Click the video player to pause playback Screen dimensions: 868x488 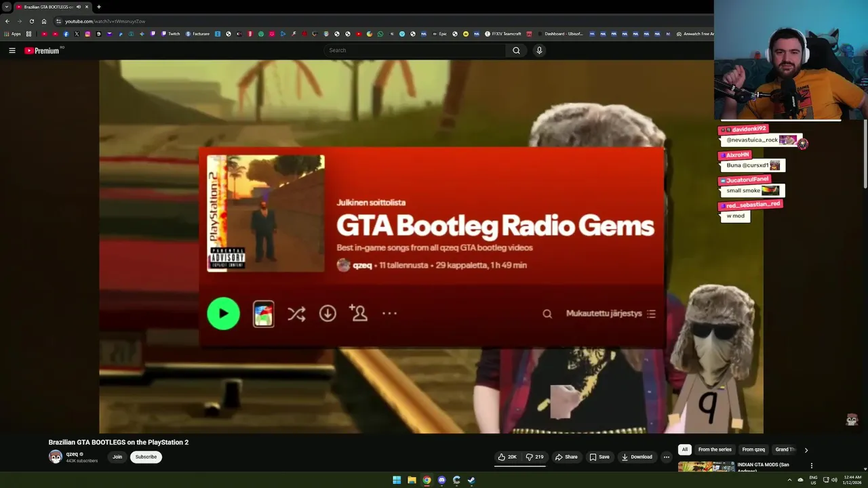pyautogui.click(x=431, y=246)
